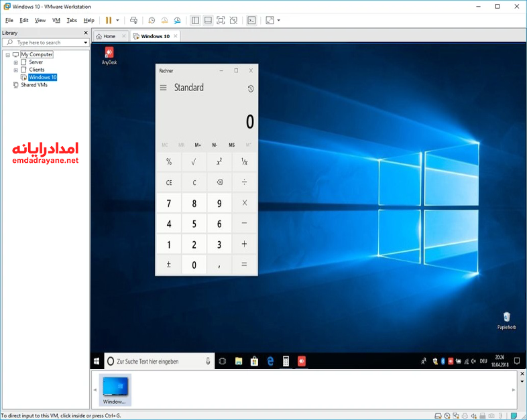Expand the Server folder node
This screenshot has height=420, width=527.
click(16, 62)
